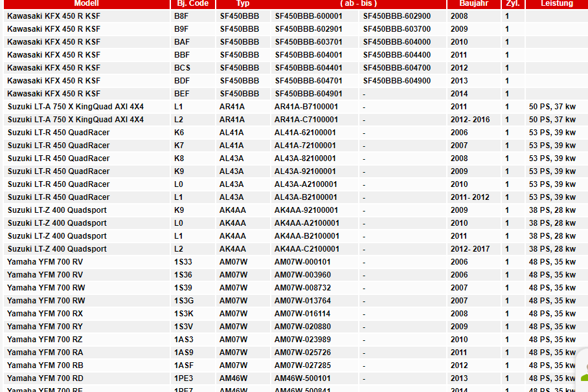
Task: Select the 2011- 2012 build year cell
Action: point(473,197)
